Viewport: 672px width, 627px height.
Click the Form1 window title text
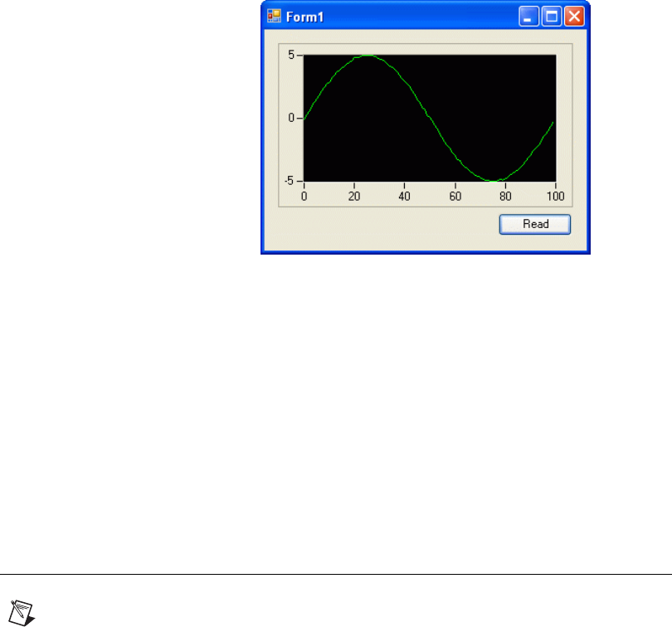click(304, 17)
